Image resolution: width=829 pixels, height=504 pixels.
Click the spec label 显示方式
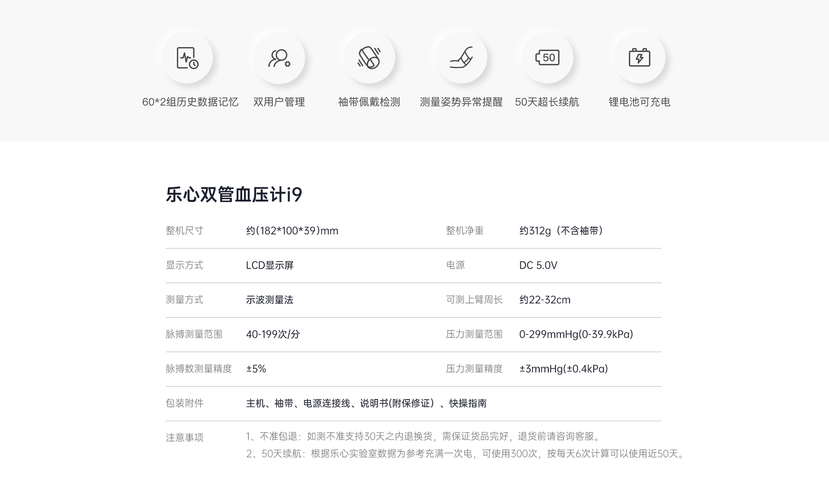[x=184, y=265]
